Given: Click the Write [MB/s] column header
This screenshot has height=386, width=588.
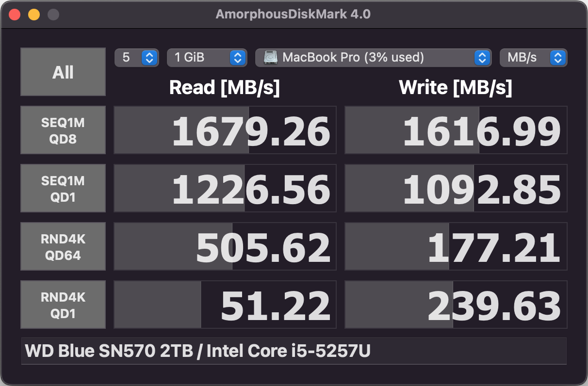Looking at the screenshot, I should pyautogui.click(x=456, y=87).
